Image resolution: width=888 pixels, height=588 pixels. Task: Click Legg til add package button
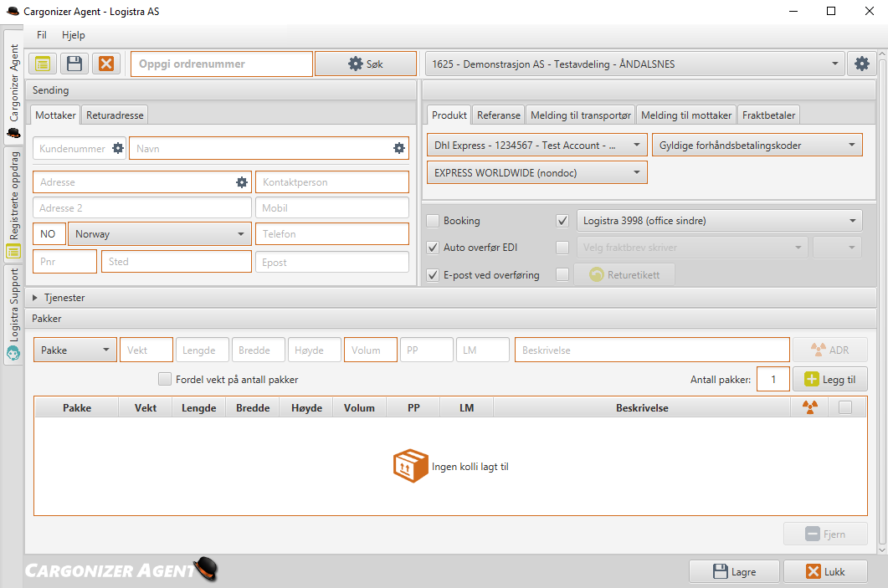point(830,379)
